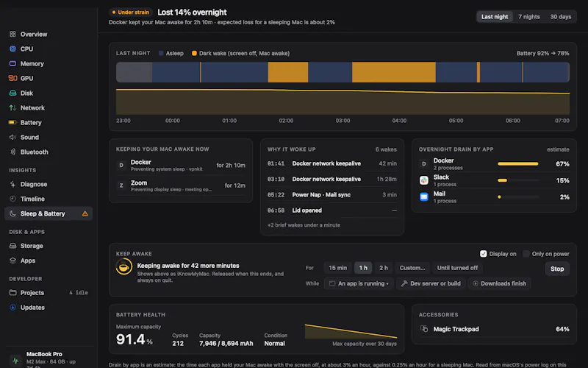Image resolution: width=588 pixels, height=368 pixels.
Task: Click the Docker 'D' icon in Keeping Awake card
Action: click(x=121, y=165)
